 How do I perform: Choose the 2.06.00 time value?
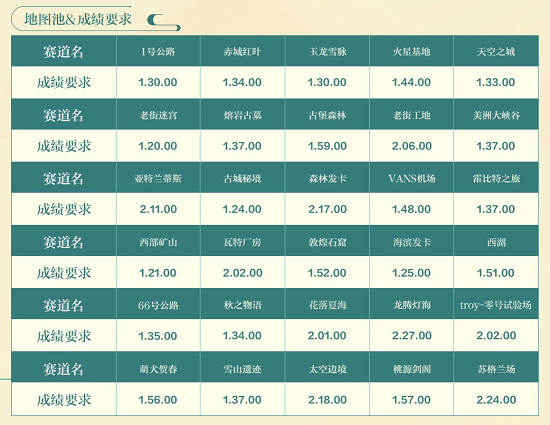[x=411, y=146]
